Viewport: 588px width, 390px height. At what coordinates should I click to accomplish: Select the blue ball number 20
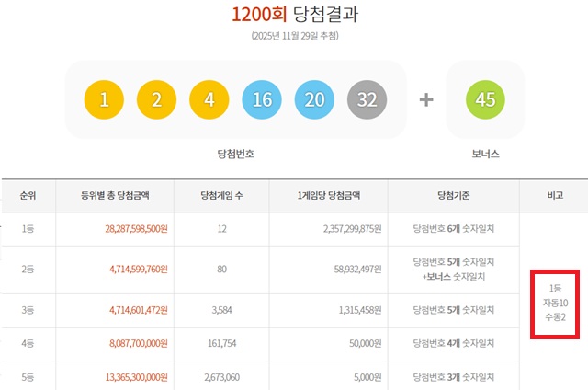pos(314,99)
